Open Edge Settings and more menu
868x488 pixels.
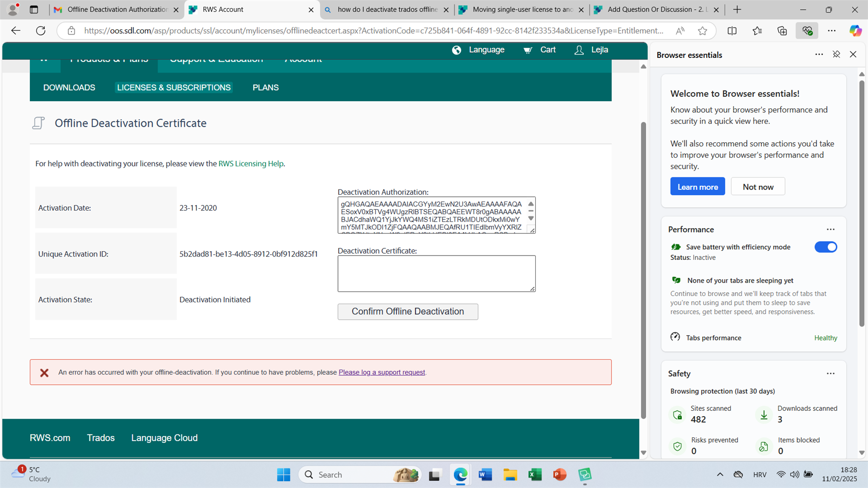[x=832, y=31]
